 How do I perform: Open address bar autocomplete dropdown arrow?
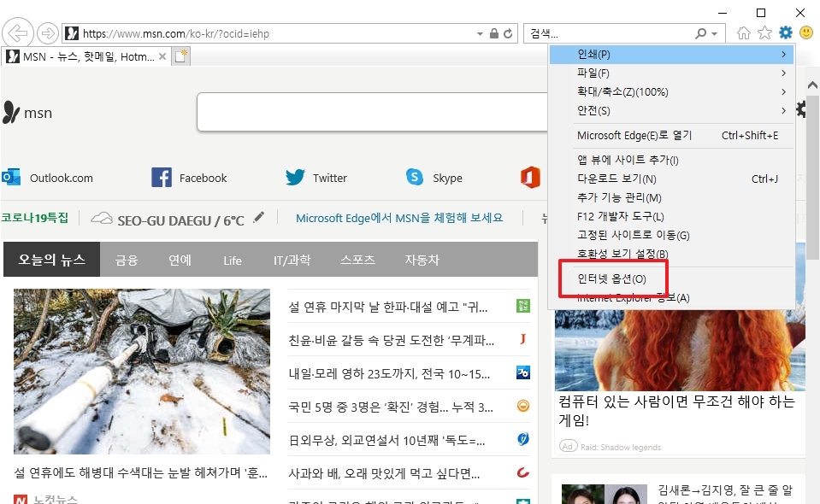point(480,33)
